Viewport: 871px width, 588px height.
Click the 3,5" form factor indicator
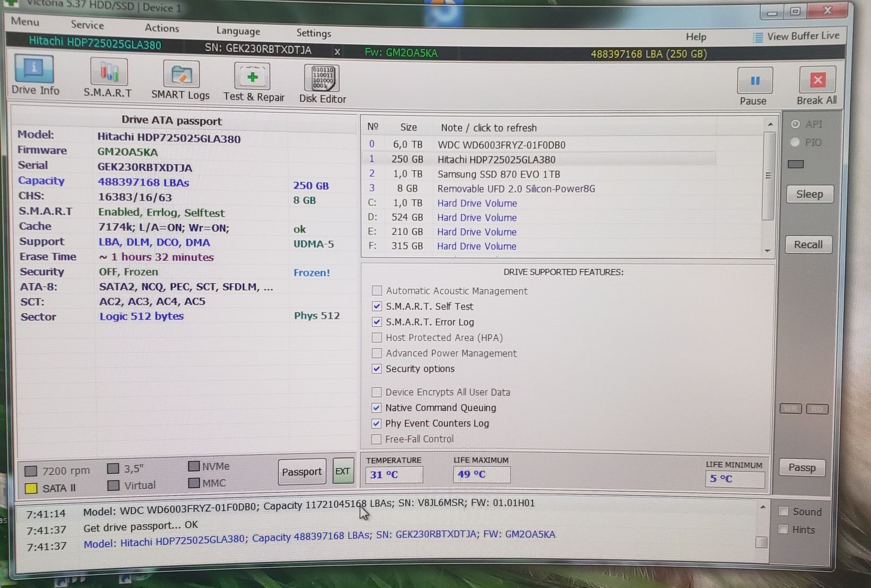113,469
